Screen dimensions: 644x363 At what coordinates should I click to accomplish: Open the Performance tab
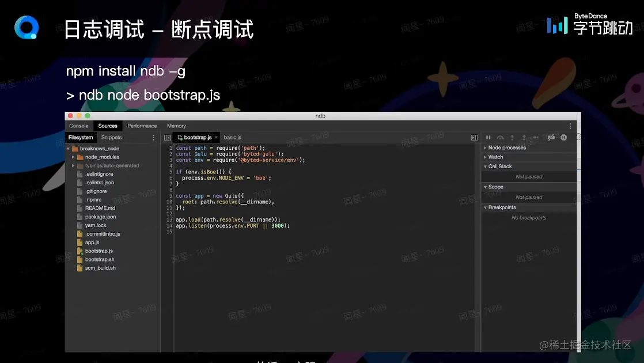pos(142,126)
